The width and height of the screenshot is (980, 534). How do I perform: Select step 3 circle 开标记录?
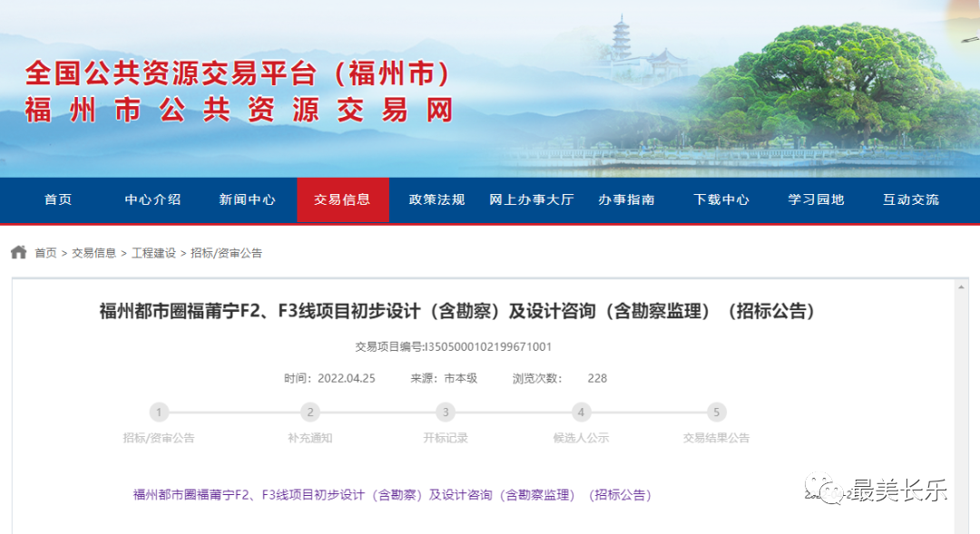coord(445,413)
